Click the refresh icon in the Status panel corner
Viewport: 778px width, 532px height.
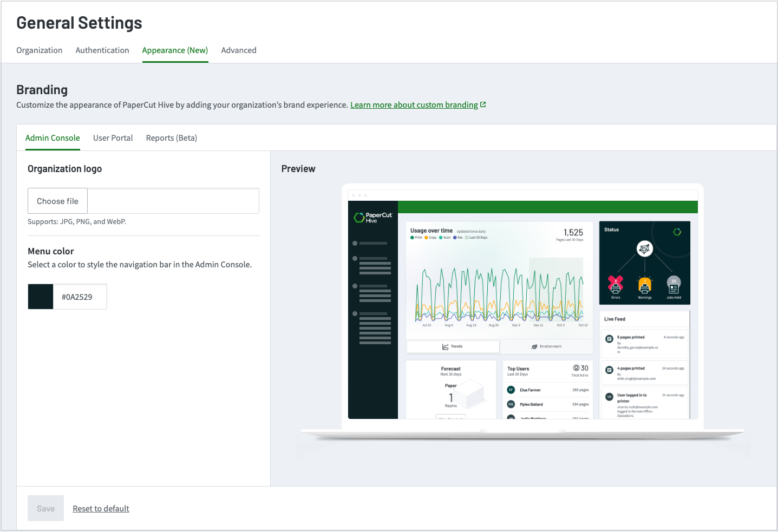pyautogui.click(x=677, y=231)
